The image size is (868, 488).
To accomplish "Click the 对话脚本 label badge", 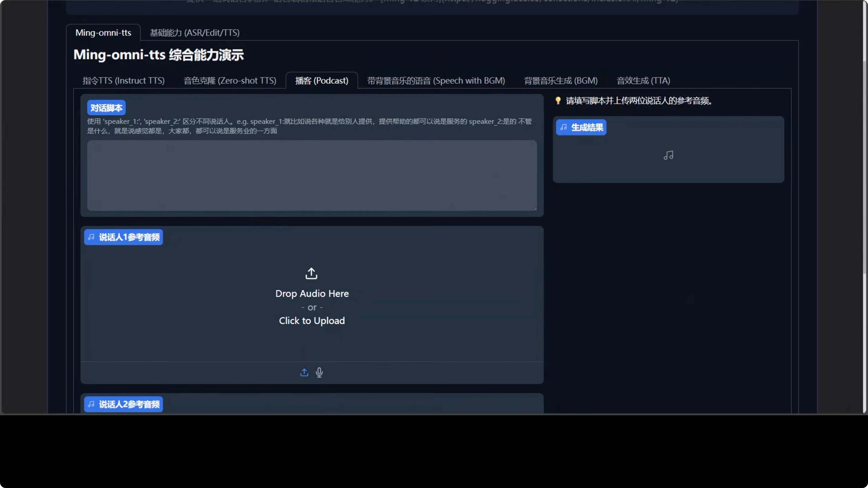I will pos(106,108).
